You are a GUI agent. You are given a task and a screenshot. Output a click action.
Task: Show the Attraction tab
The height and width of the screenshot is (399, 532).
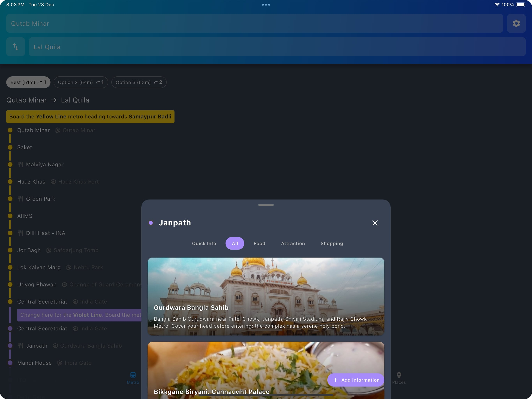(293, 243)
